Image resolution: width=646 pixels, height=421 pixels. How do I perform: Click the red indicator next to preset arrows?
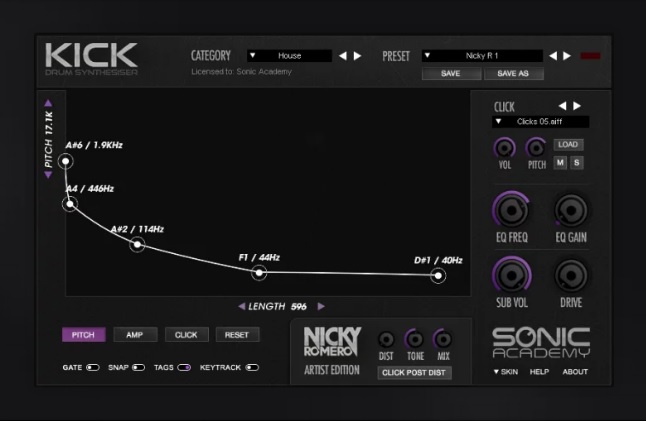click(x=590, y=56)
